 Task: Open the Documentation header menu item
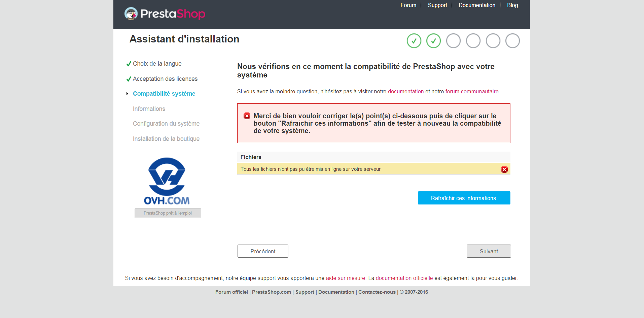click(477, 5)
